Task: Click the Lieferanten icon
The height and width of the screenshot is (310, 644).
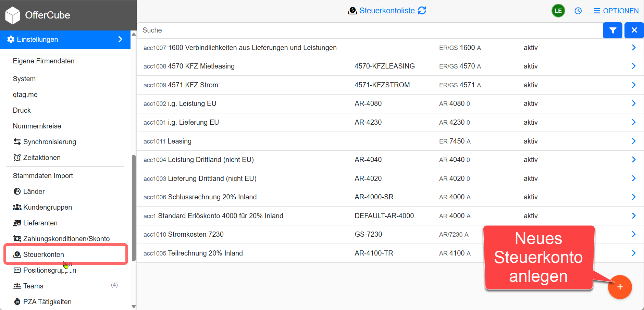Action: (x=17, y=223)
